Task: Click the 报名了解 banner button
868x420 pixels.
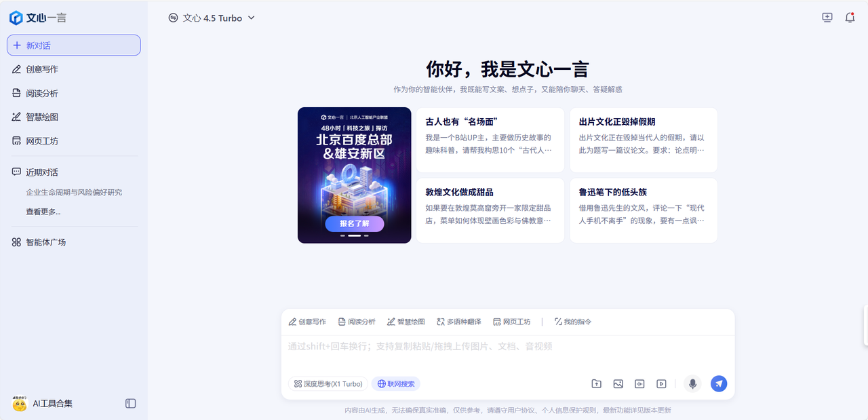Action: (354, 223)
